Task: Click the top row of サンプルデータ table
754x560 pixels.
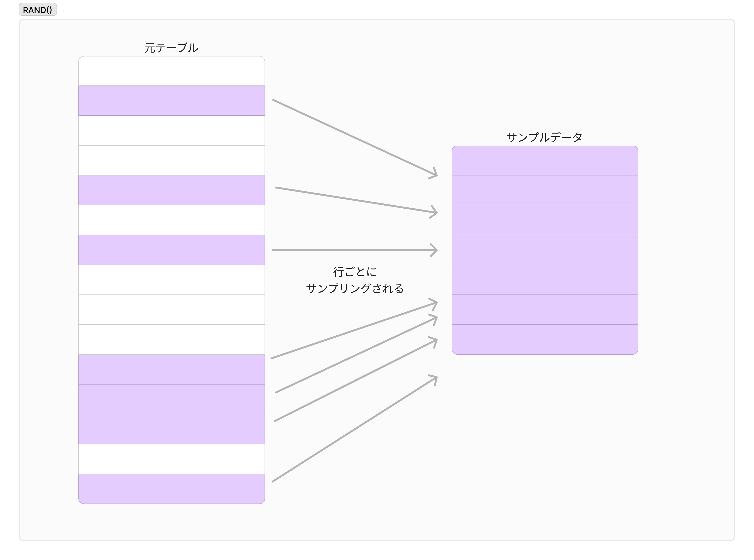Action: (x=545, y=161)
